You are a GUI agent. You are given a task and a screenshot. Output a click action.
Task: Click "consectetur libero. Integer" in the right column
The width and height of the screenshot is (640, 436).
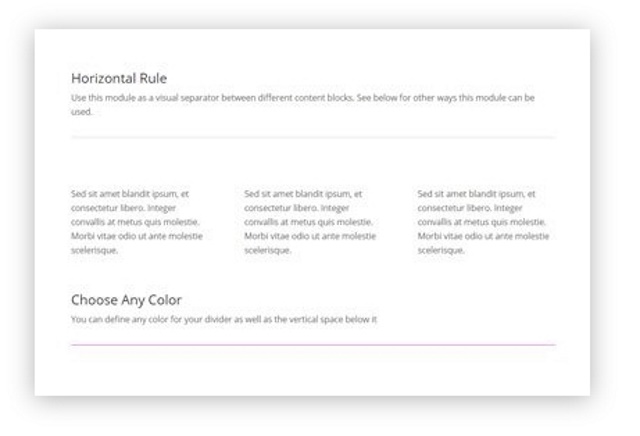click(469, 208)
